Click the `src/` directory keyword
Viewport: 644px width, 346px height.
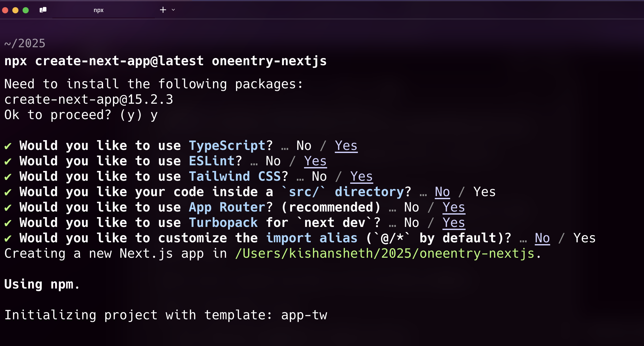click(343, 192)
